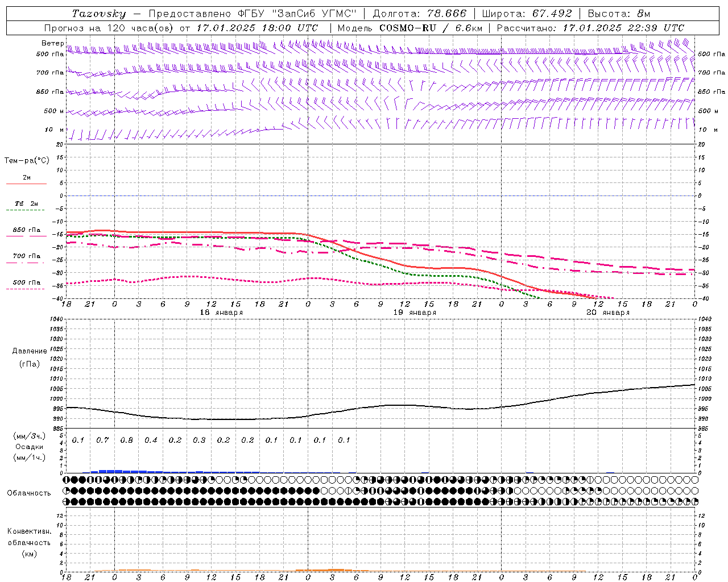This screenshot has width=728, height=582.
Task: Click the Осадки precipitation label
Action: click(x=30, y=447)
